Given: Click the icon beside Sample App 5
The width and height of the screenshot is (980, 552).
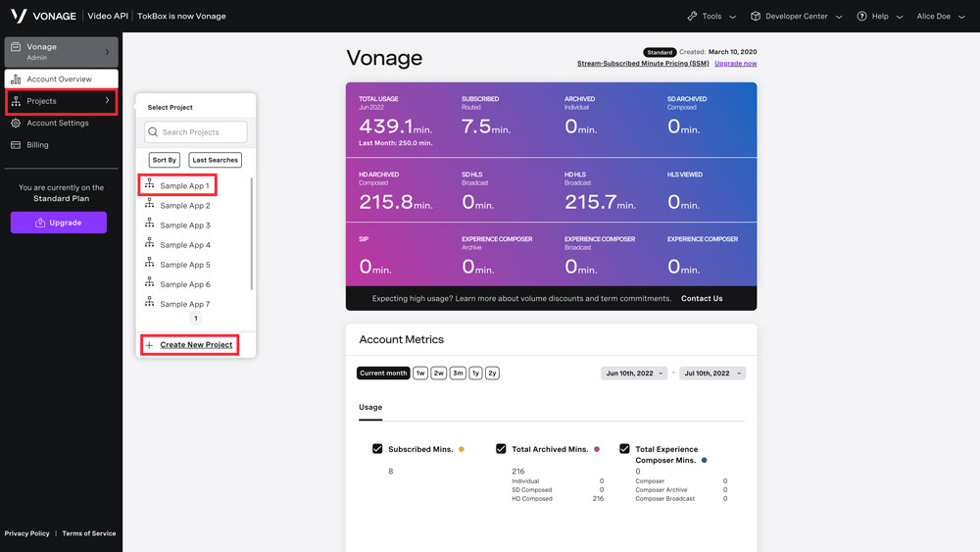Looking at the screenshot, I should [149, 263].
